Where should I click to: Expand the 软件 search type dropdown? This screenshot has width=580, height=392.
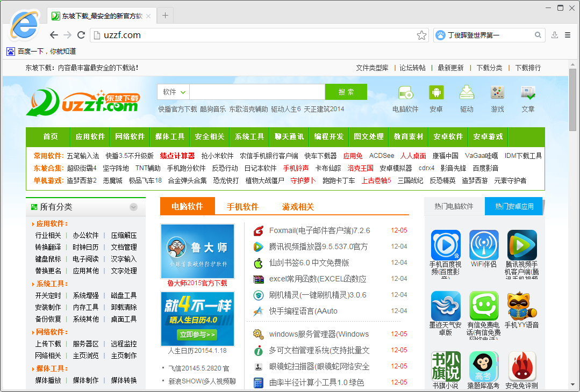click(x=174, y=92)
